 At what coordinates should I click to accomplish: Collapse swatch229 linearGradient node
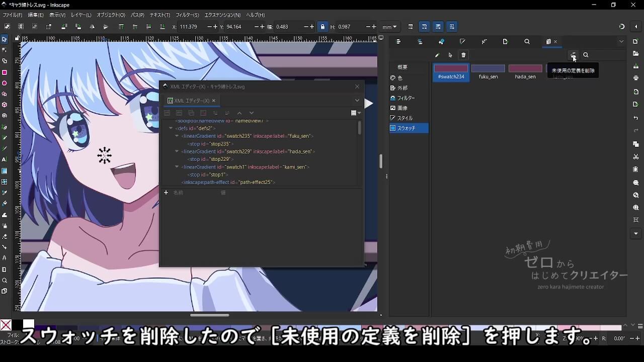click(x=177, y=151)
